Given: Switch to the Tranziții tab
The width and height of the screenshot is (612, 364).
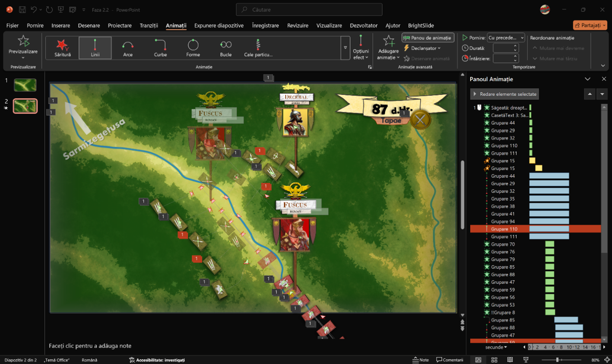Looking at the screenshot, I should pos(149,25).
